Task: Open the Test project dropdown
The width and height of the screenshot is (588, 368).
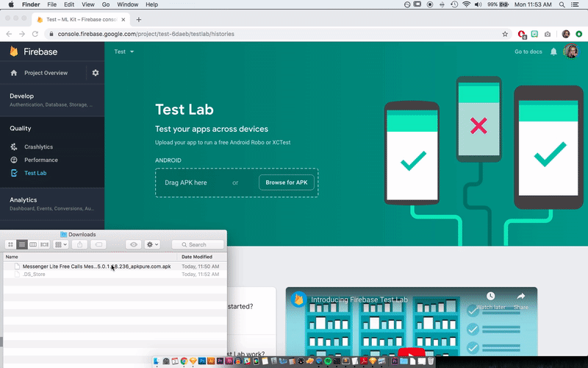Action: tap(124, 52)
